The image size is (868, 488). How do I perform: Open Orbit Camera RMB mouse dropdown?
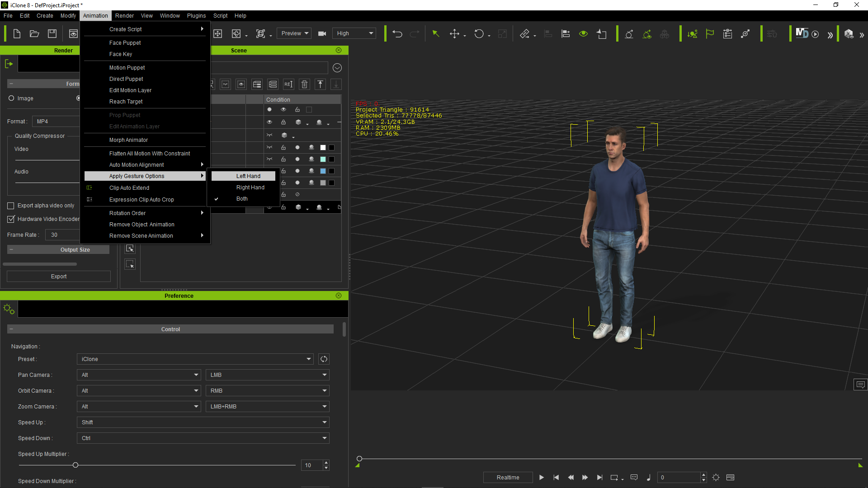(268, 391)
